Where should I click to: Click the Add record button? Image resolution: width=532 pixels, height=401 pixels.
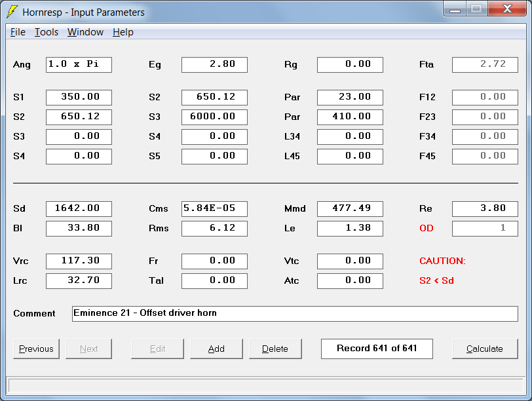pos(216,349)
